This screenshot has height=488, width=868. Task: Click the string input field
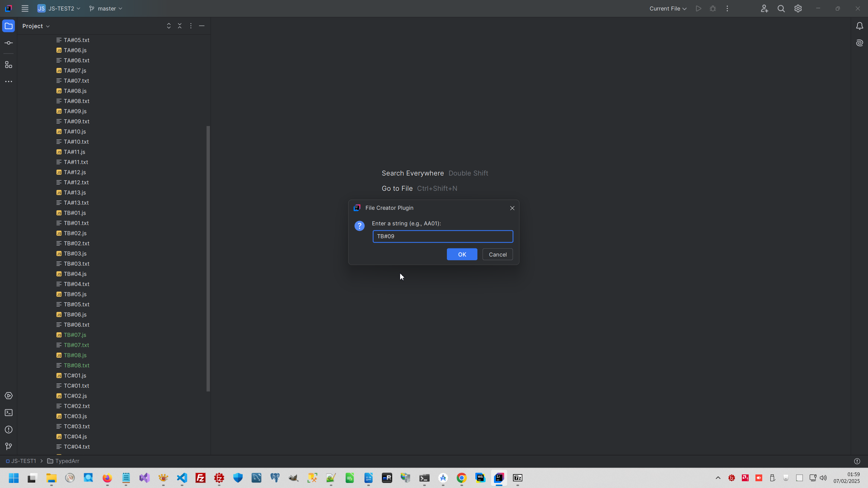coord(442,237)
